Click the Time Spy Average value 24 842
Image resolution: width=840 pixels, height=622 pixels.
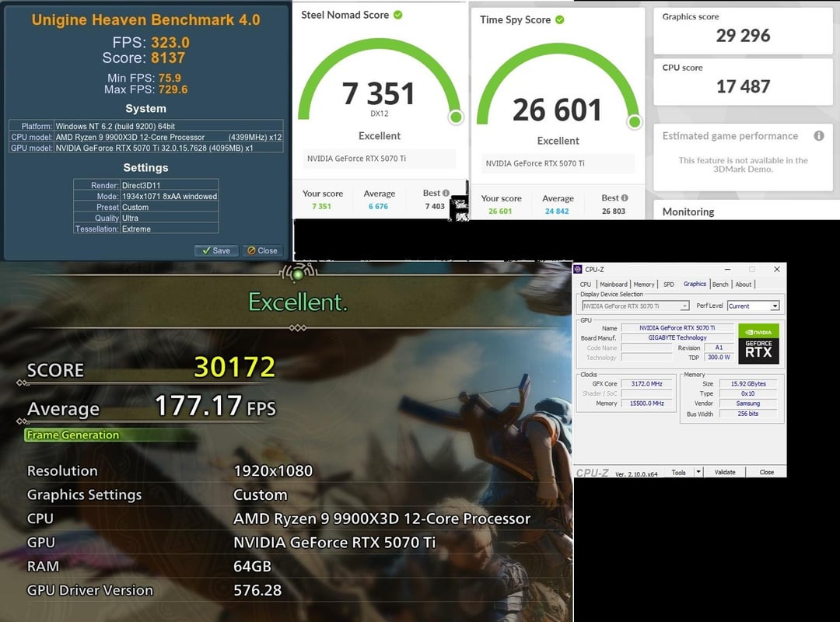tap(557, 211)
